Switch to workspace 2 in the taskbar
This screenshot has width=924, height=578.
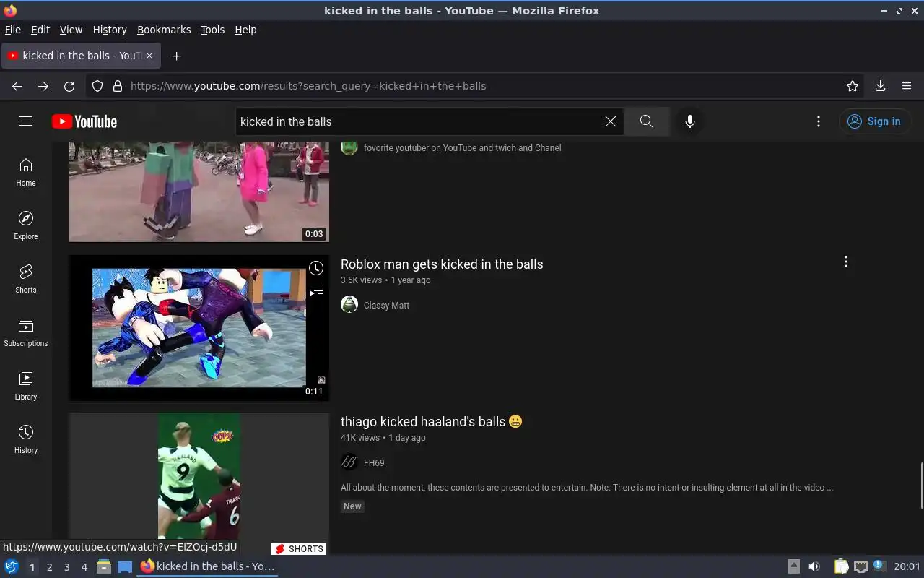pos(49,567)
